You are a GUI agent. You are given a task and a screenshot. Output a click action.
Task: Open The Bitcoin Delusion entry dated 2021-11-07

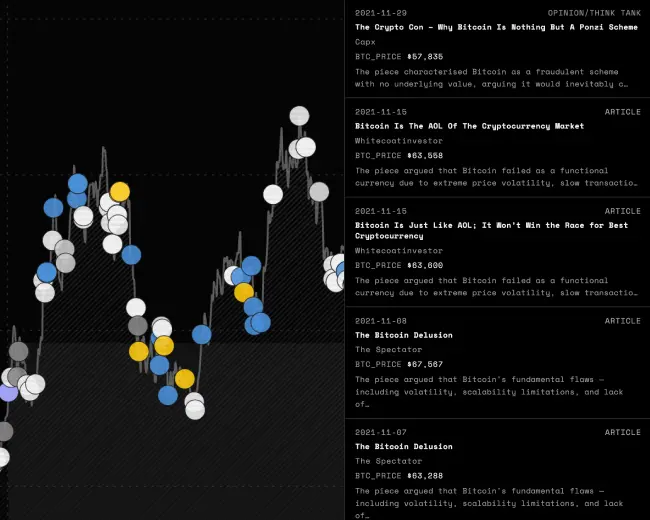403,446
